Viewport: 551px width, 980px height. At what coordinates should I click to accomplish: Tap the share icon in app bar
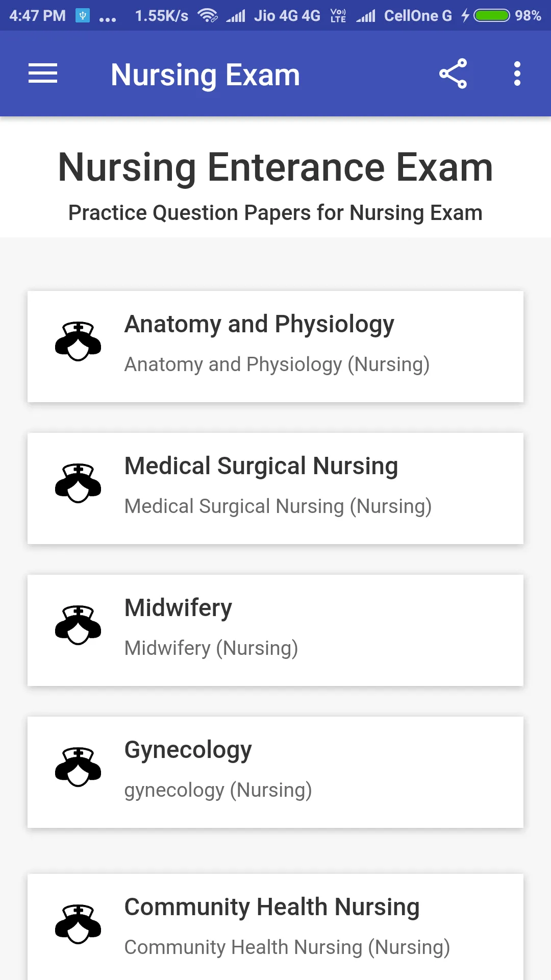(453, 73)
